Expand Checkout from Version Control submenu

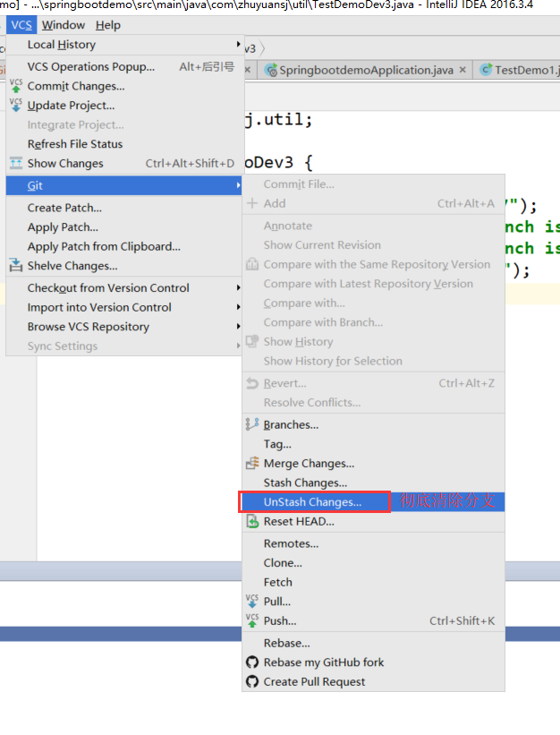(x=238, y=287)
